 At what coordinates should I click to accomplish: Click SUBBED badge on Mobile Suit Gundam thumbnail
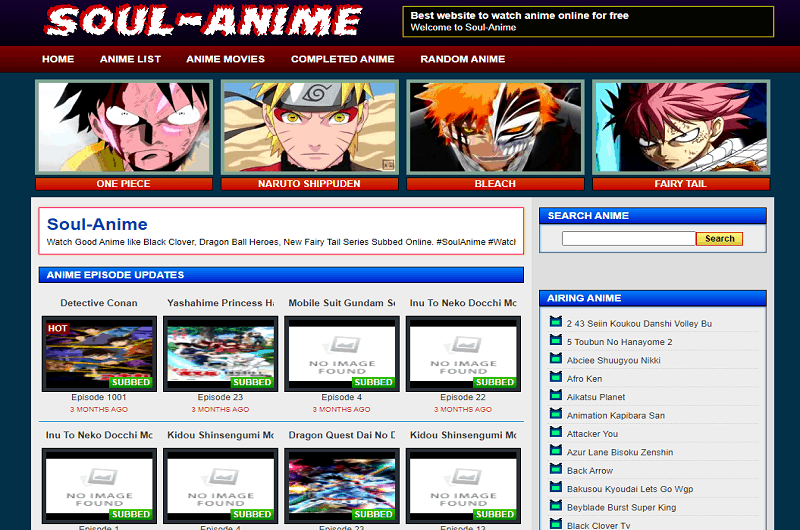point(373,382)
